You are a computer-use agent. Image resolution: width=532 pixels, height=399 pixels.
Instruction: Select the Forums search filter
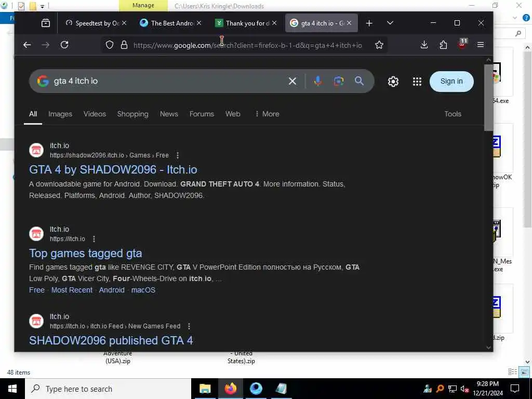(x=202, y=114)
